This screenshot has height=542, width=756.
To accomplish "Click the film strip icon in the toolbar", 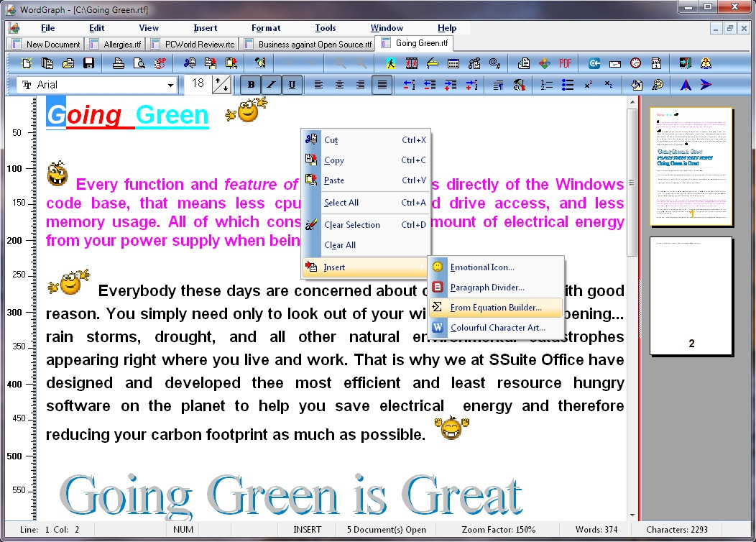I will (x=411, y=63).
